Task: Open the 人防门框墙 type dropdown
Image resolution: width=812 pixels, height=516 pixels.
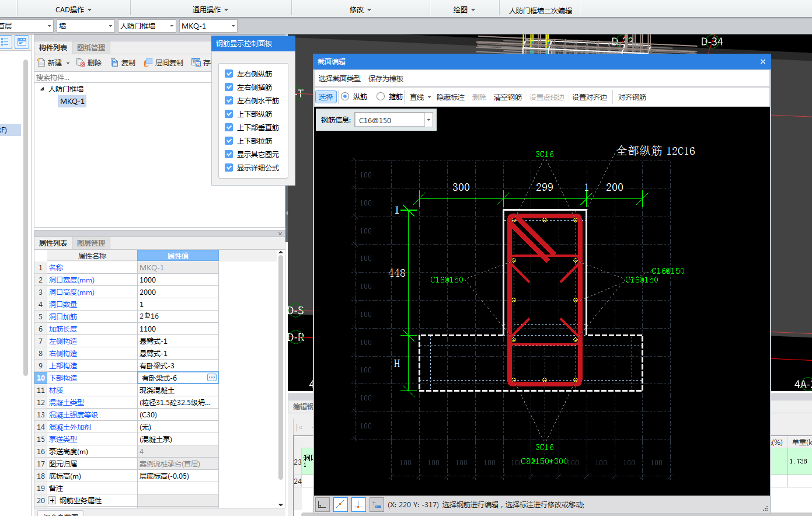Action: (x=172, y=26)
